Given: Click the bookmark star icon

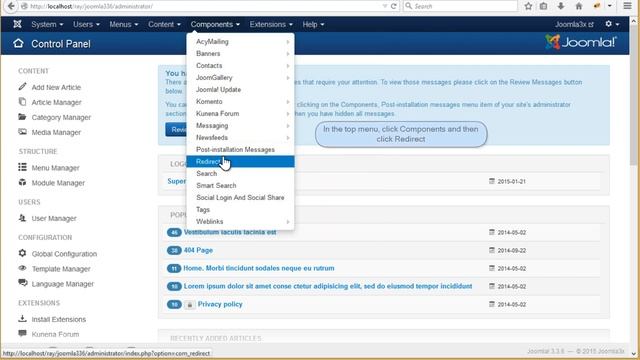Looking at the screenshot, I should tap(528, 6).
